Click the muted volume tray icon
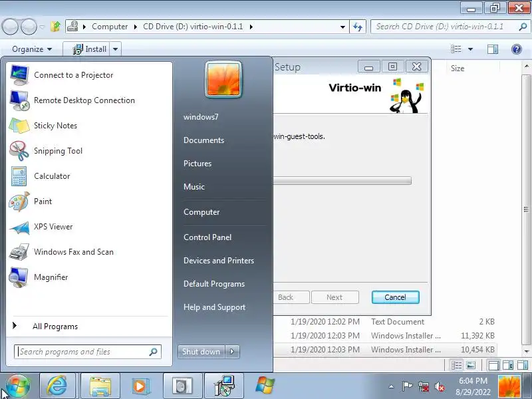The width and height of the screenshot is (532, 399). [x=440, y=386]
